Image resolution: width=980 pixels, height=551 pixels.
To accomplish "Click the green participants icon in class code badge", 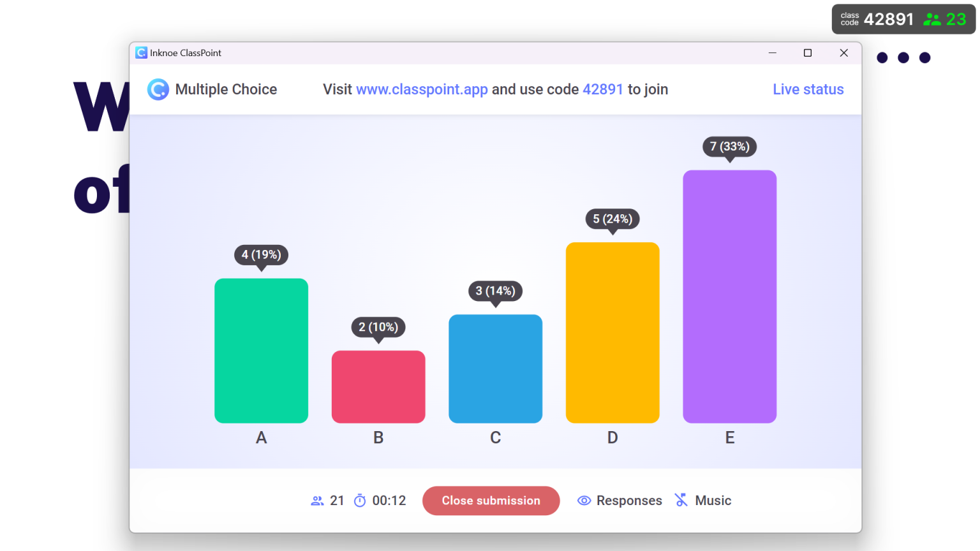I will [x=932, y=19].
